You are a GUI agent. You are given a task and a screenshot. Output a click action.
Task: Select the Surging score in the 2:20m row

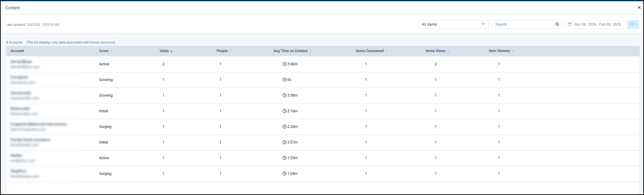105,127
